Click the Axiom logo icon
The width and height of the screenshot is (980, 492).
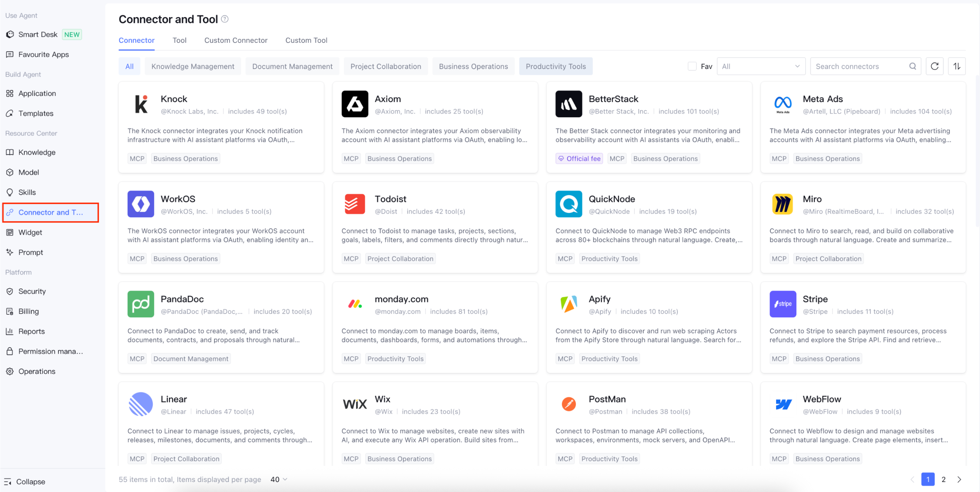point(354,104)
